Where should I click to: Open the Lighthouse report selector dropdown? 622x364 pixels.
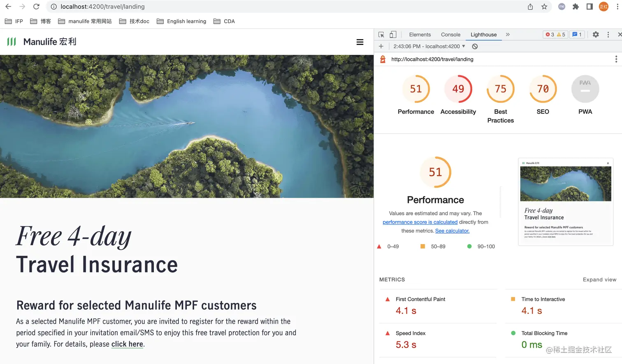tap(429, 46)
